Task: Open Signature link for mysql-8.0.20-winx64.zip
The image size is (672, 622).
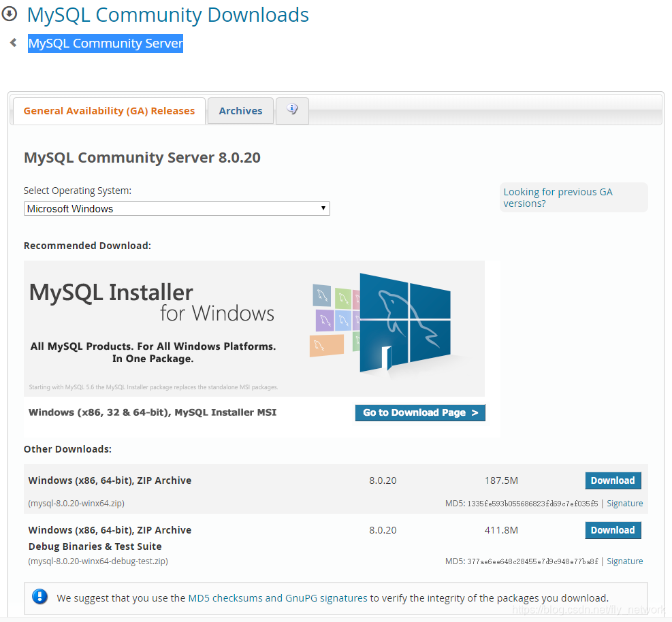Action: (x=624, y=504)
